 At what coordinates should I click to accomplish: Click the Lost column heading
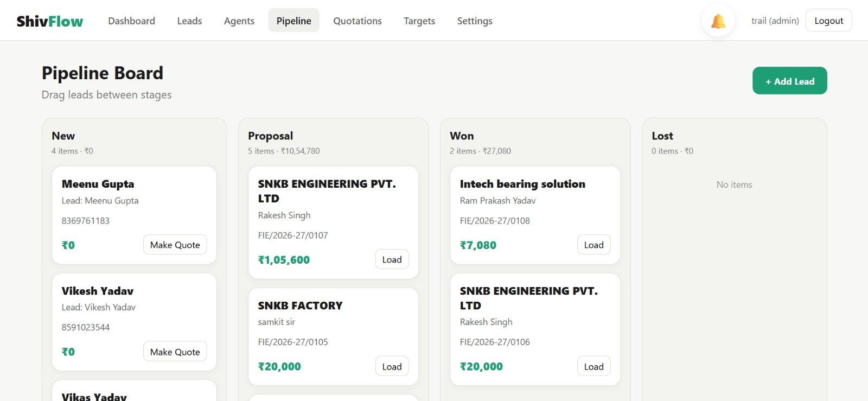point(662,136)
